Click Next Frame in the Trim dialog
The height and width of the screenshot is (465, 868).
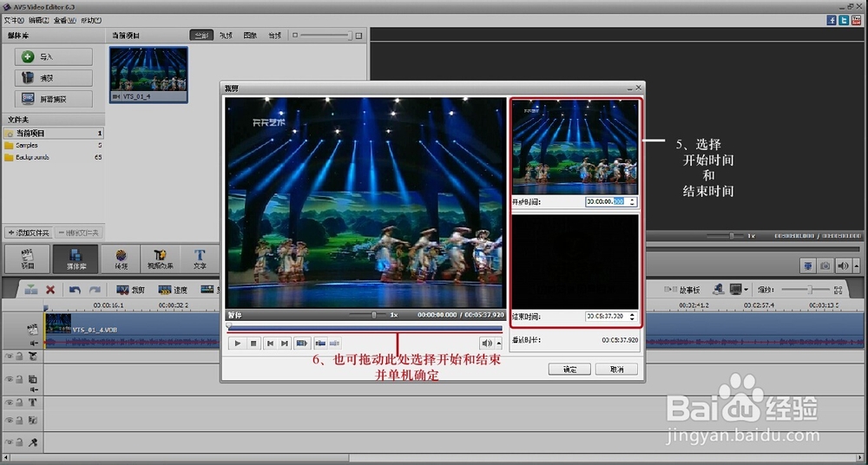click(x=285, y=344)
